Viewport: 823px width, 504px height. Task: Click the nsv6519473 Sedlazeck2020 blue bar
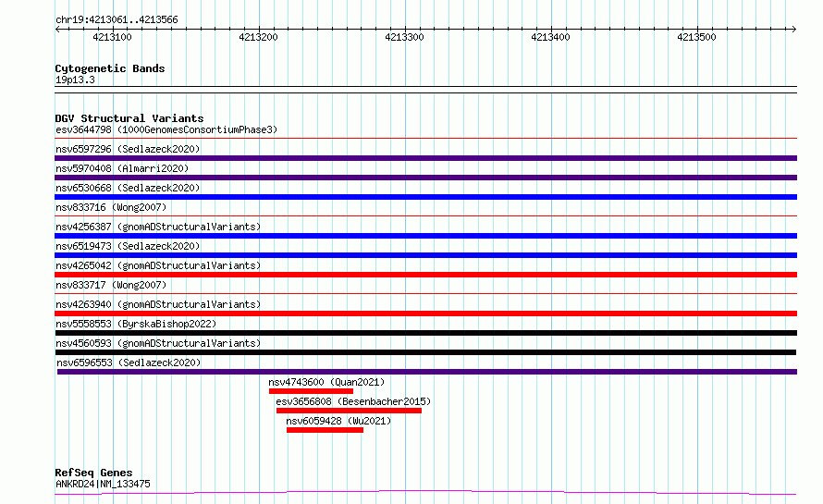[x=425, y=255]
